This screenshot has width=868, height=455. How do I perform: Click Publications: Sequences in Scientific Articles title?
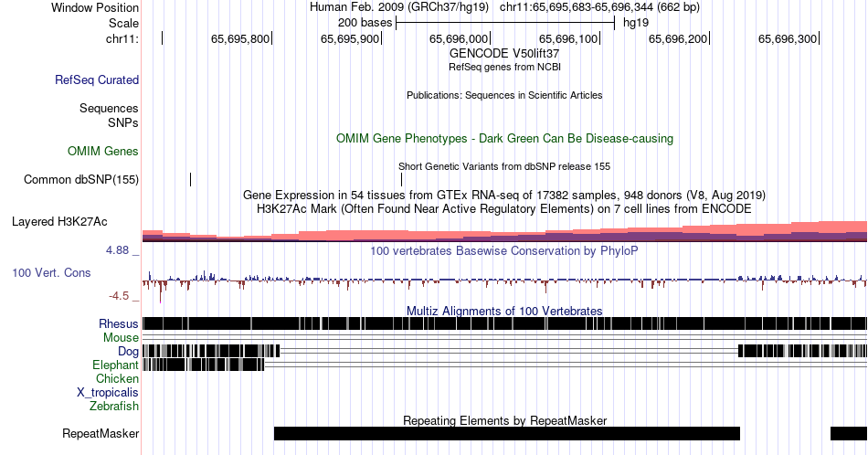504,95
